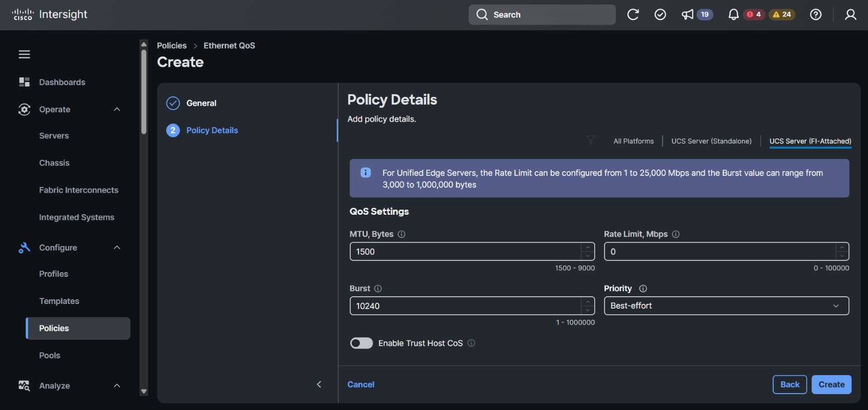Toggle the hamburger navigation menu

click(x=24, y=54)
